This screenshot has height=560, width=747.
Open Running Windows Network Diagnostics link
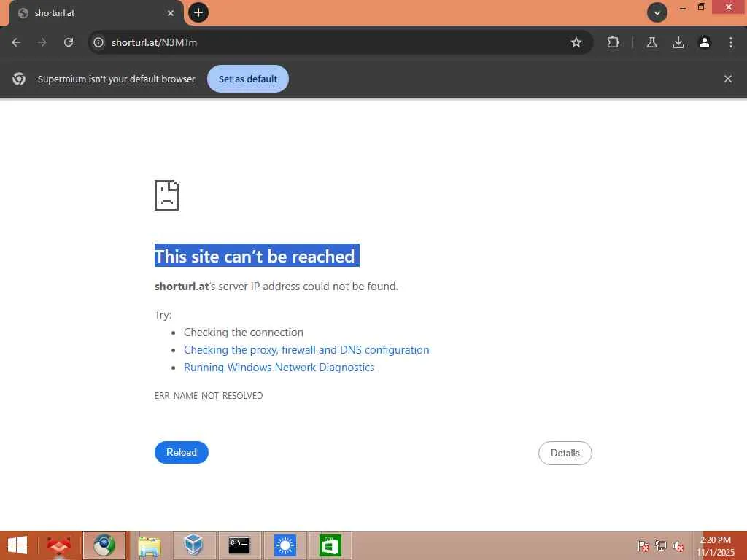click(x=279, y=367)
